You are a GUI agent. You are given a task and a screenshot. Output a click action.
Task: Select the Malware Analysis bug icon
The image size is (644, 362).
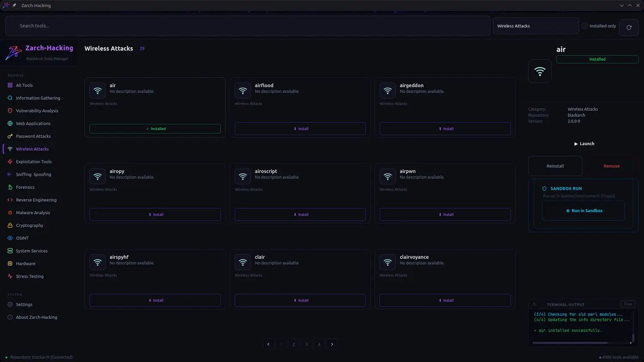pos(10,213)
